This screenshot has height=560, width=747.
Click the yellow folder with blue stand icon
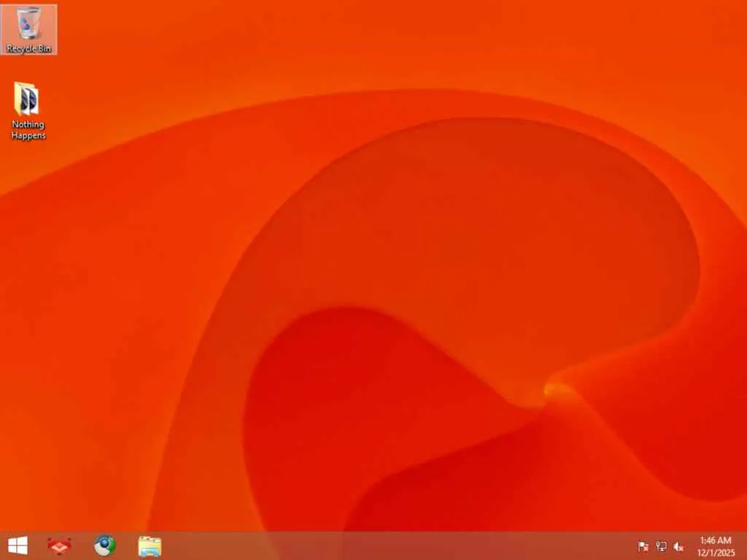tap(150, 545)
